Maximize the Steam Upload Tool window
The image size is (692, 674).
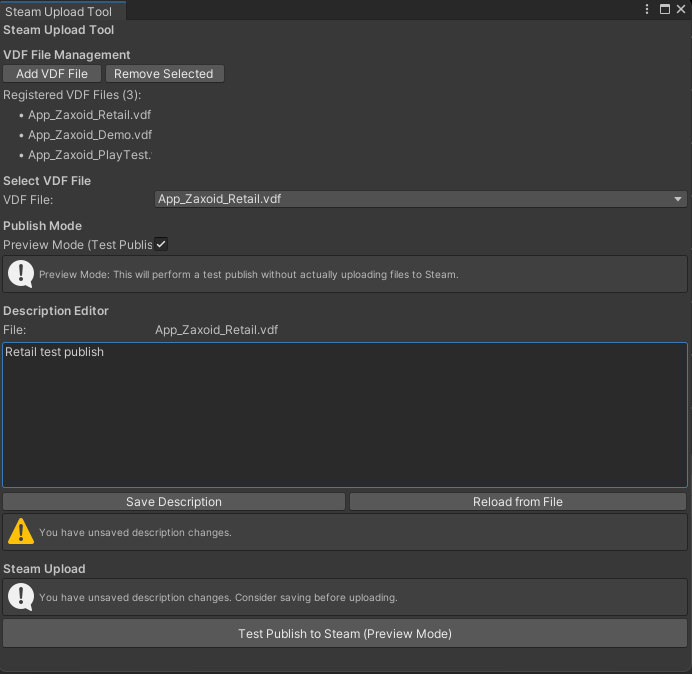(x=665, y=9)
